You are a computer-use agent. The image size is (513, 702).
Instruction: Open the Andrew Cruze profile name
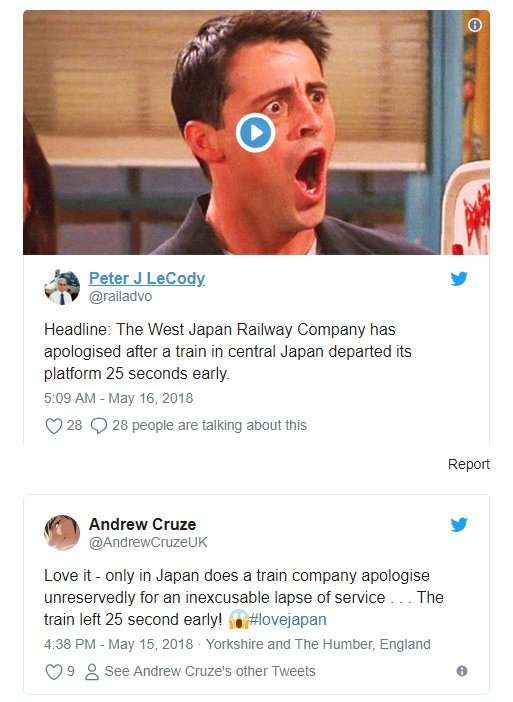(x=142, y=524)
